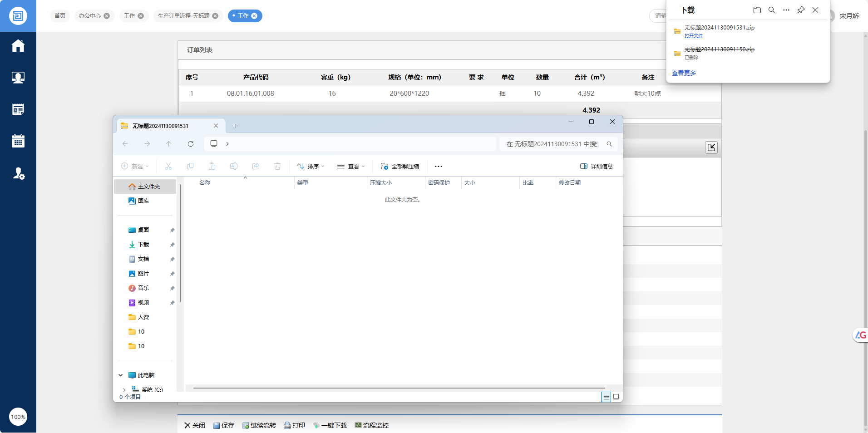Click the 关闭 button in the bottom toolbar
The width and height of the screenshot is (868, 433).
click(195, 425)
